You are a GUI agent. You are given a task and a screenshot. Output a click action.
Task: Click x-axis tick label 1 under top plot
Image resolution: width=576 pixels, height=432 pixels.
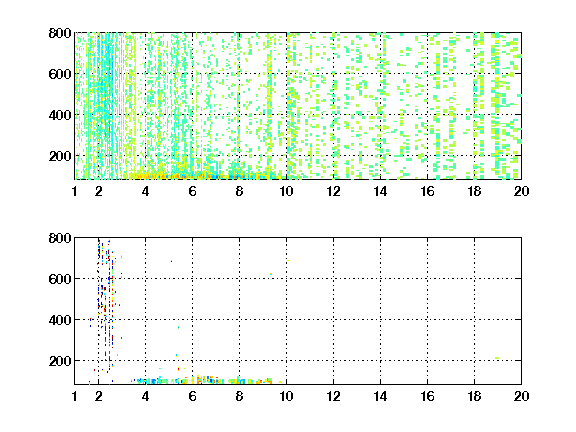coord(75,191)
